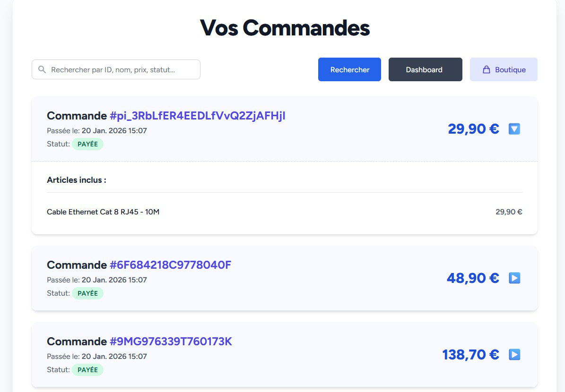Click the PAYÉE badge on 138,70 € order
Viewport: 565px width, 392px height.
[87, 370]
